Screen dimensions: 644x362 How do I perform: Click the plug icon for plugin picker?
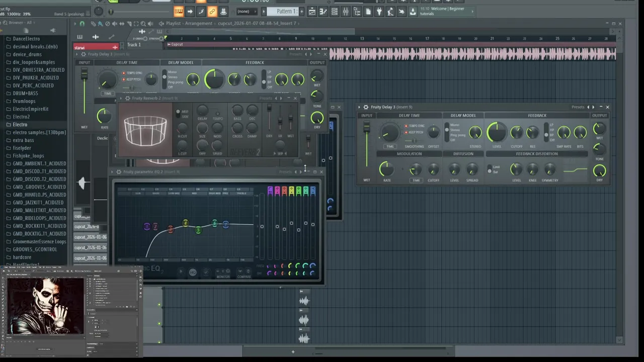(x=379, y=12)
